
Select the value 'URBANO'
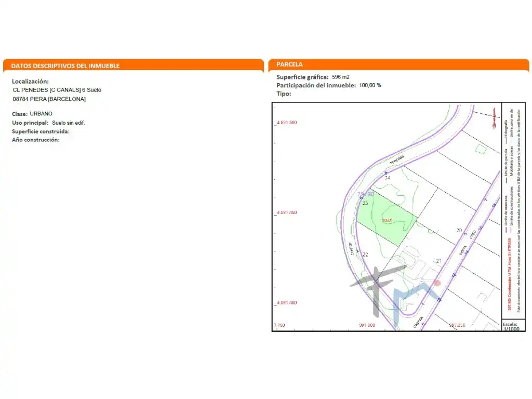pyautogui.click(x=41, y=114)
